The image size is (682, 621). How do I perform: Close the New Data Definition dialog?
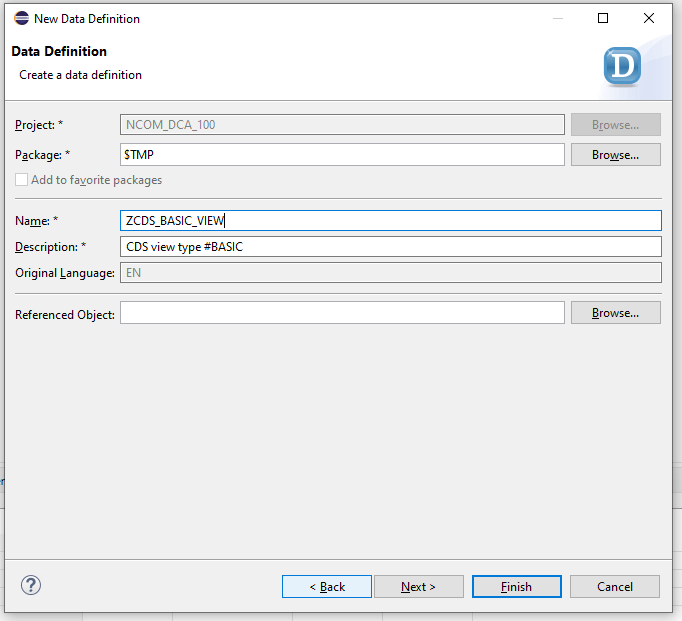pos(649,19)
